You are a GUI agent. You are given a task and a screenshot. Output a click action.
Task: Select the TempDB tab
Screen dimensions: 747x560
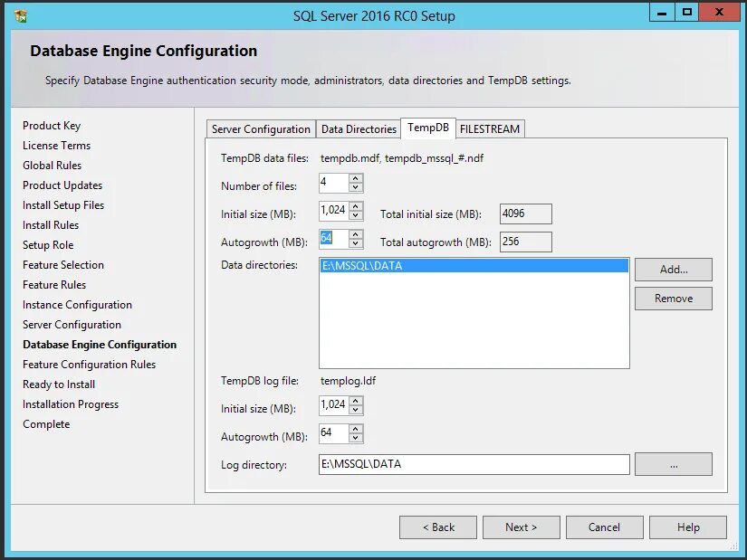click(x=428, y=128)
